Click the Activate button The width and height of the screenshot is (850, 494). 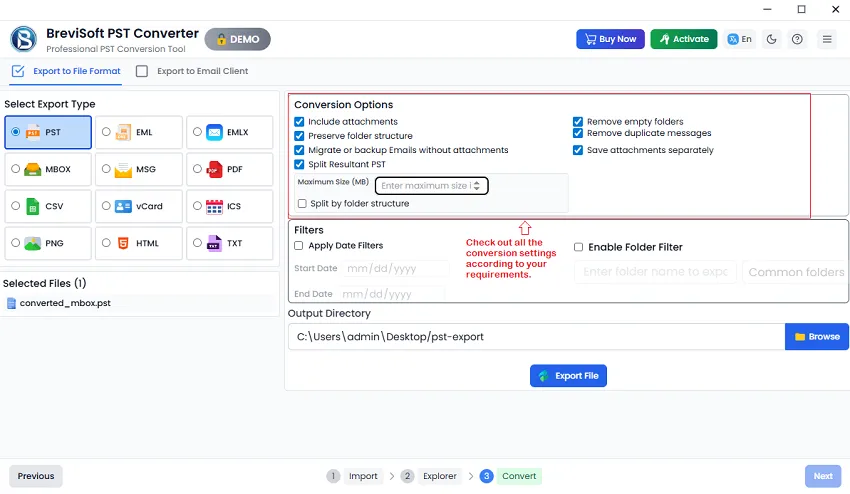pos(684,39)
